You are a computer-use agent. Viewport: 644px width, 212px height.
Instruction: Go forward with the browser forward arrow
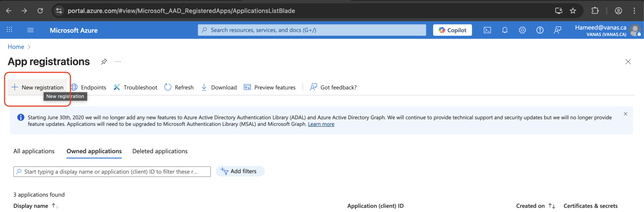pyautogui.click(x=25, y=11)
